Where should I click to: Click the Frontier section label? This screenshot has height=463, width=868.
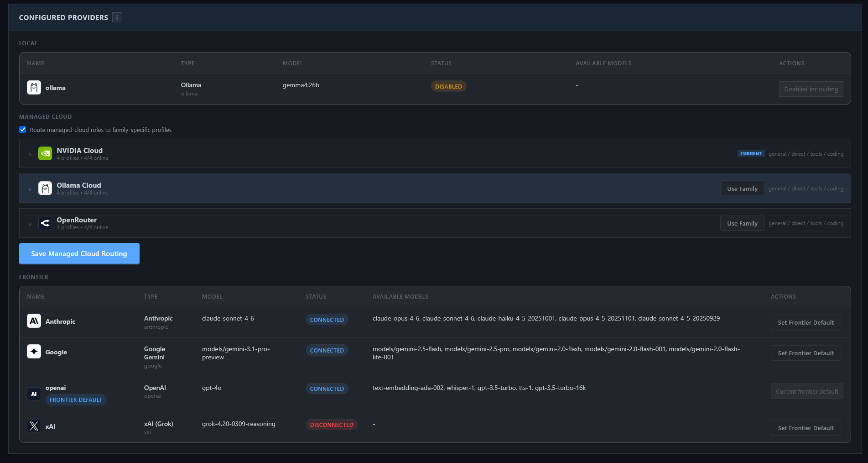pyautogui.click(x=34, y=277)
